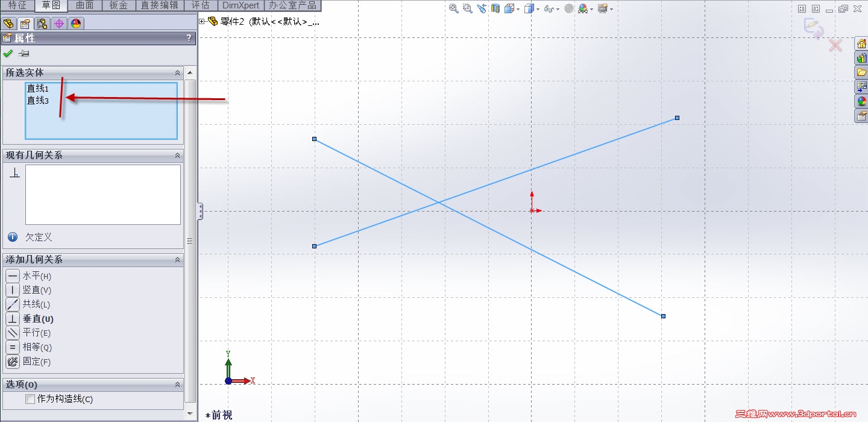The width and height of the screenshot is (868, 422).
Task: Click Display Style box icon
Action: tap(529, 8)
